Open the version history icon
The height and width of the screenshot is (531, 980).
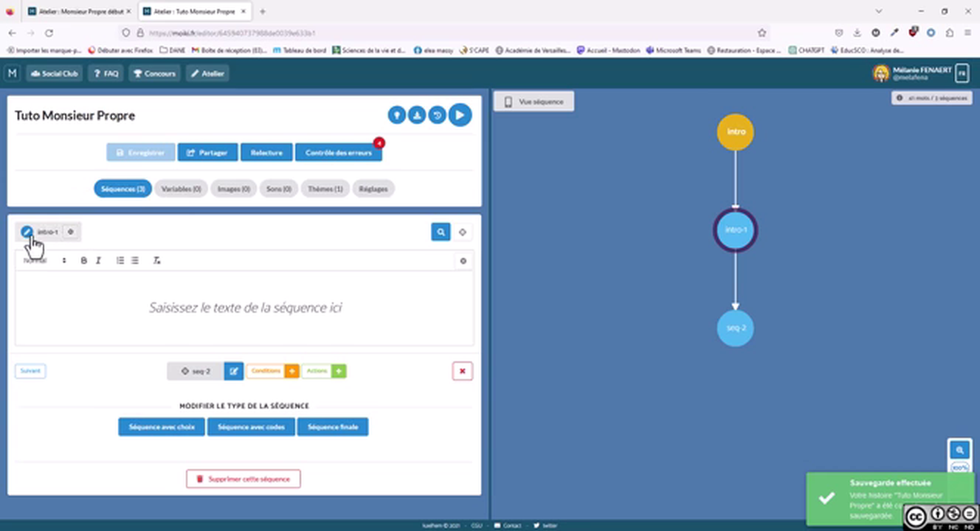click(438, 115)
